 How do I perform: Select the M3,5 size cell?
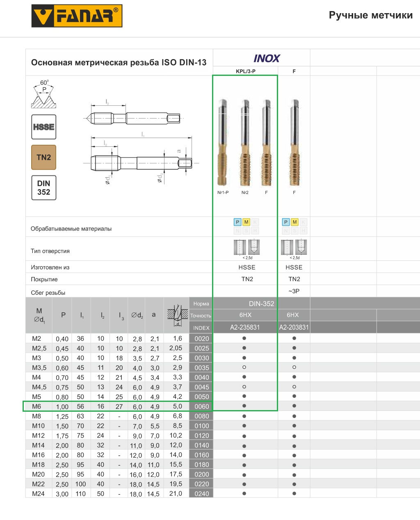tap(39, 368)
